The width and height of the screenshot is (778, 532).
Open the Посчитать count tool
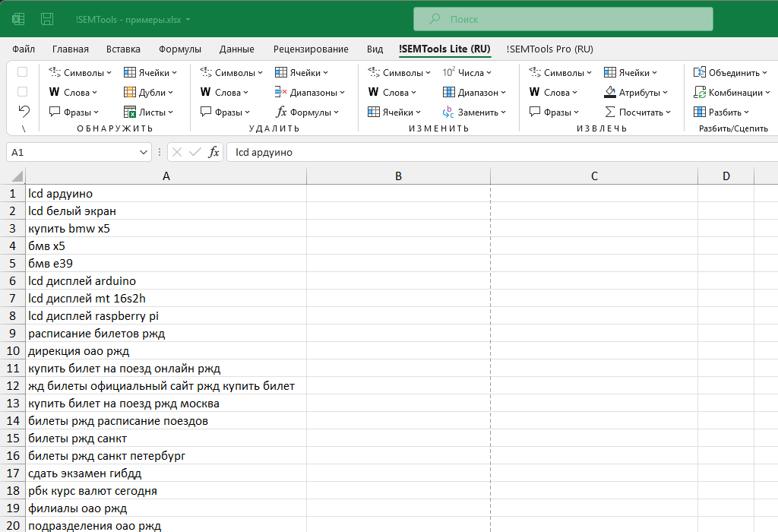[637, 112]
